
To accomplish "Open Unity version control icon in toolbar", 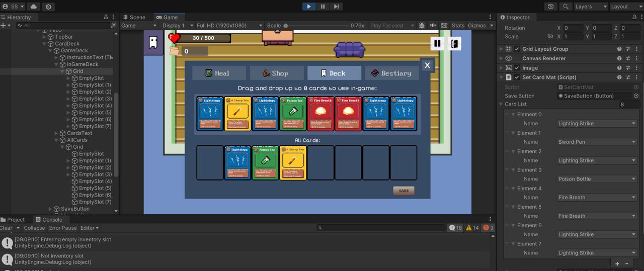I will (48, 7).
